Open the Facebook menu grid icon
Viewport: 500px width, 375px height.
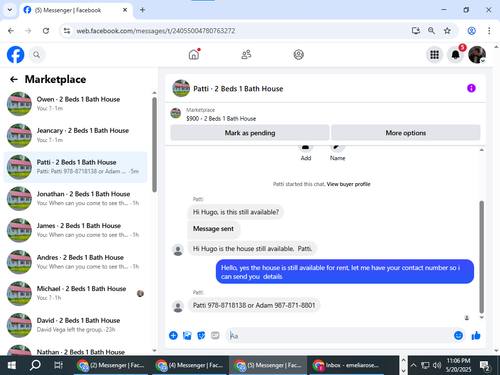pos(434,55)
